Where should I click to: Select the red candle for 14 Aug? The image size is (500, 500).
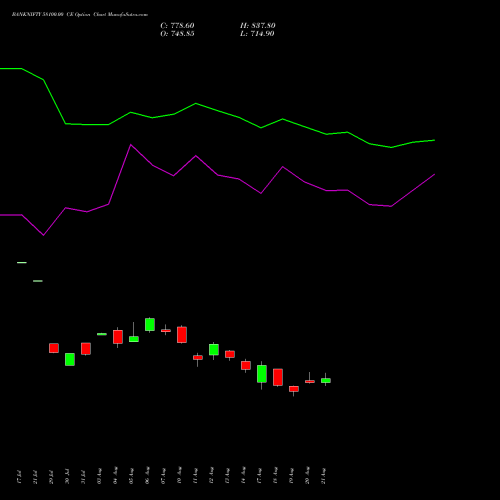point(246,365)
